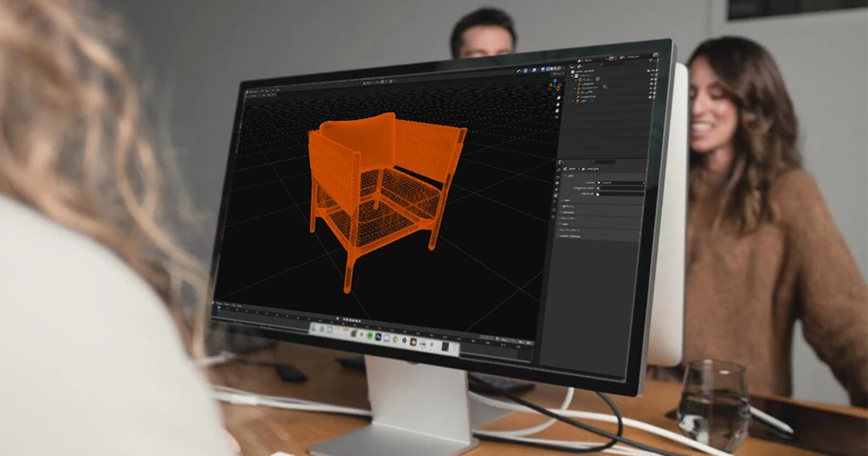Screen dimensions: 868x456
Task: Open the Scene selector field in the top bar
Action: pyautogui.click(x=591, y=60)
